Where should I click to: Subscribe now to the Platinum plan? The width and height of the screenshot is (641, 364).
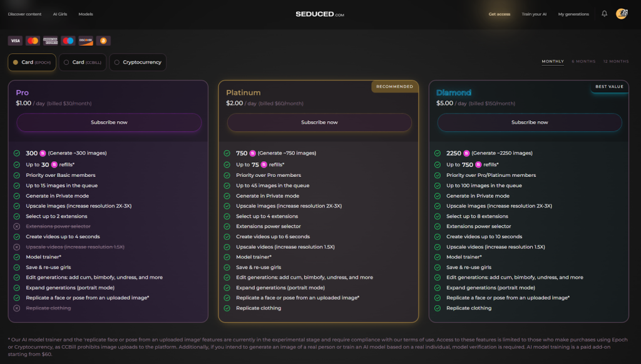coord(319,122)
